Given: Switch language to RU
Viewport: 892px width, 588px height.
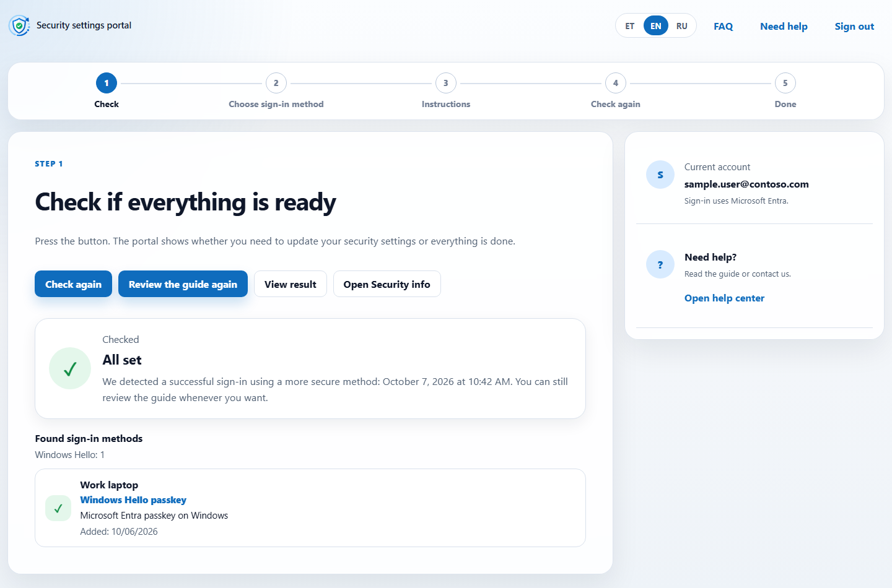Looking at the screenshot, I should click(x=682, y=26).
